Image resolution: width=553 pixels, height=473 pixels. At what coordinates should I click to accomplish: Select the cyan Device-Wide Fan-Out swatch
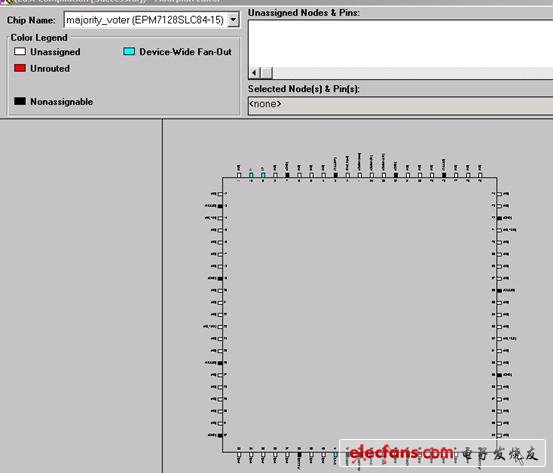129,51
